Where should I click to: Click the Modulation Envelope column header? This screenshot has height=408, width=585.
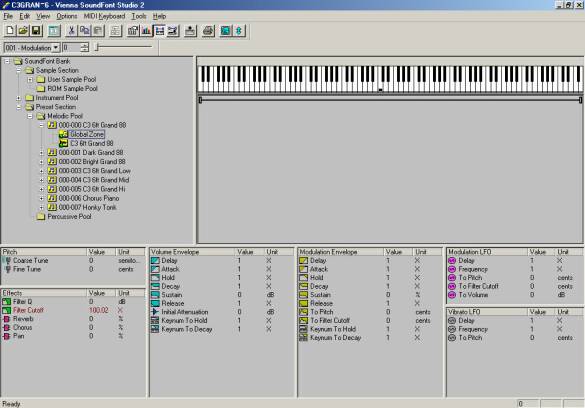[340, 252]
